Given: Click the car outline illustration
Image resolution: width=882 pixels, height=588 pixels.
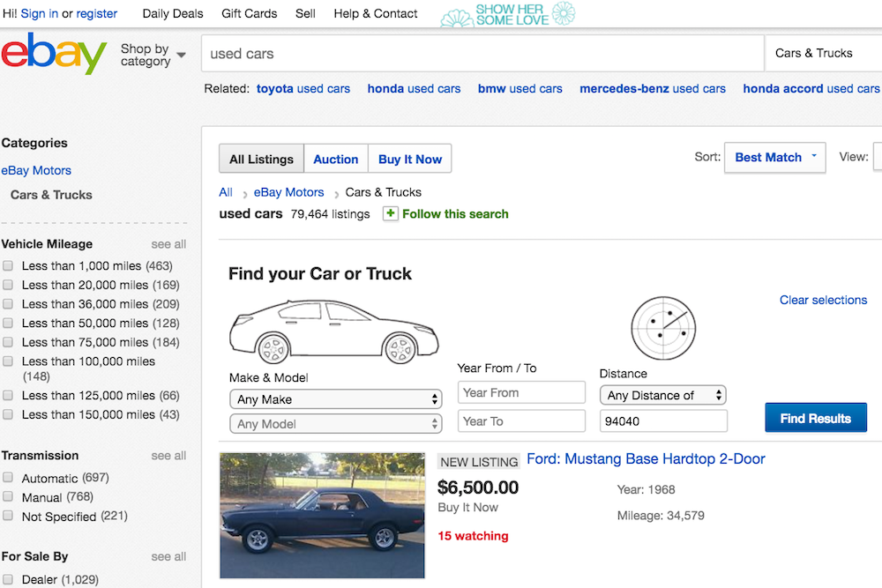Looking at the screenshot, I should tap(334, 331).
